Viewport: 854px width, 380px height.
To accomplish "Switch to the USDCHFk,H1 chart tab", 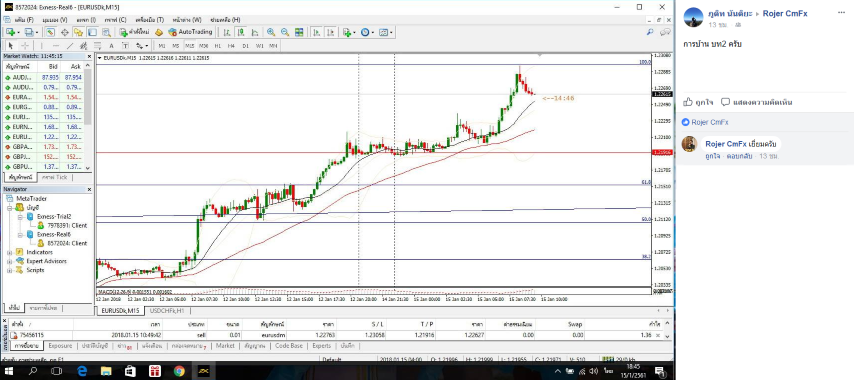I will [x=167, y=310].
